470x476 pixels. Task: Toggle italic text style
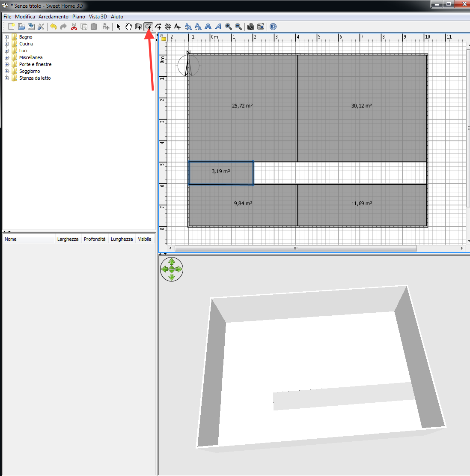pyautogui.click(x=218, y=27)
